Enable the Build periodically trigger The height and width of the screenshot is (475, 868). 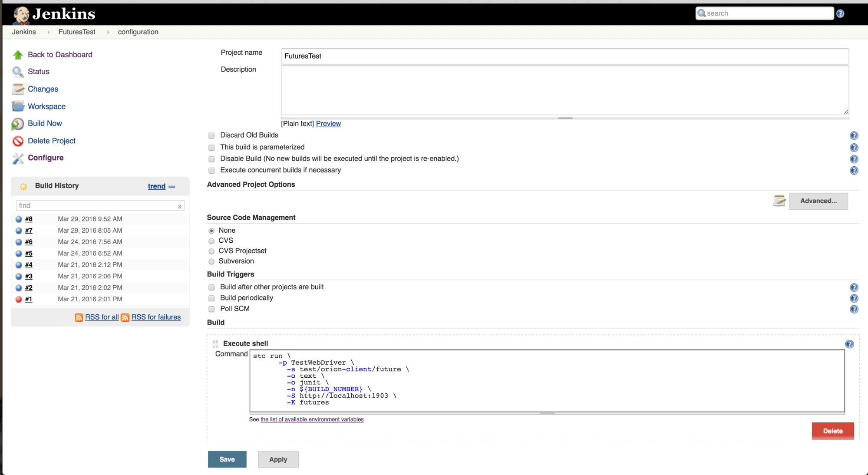211,298
